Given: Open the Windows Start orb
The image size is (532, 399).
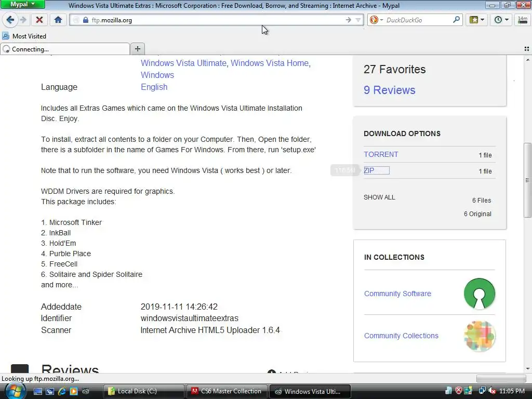Looking at the screenshot, I should pos(15,391).
